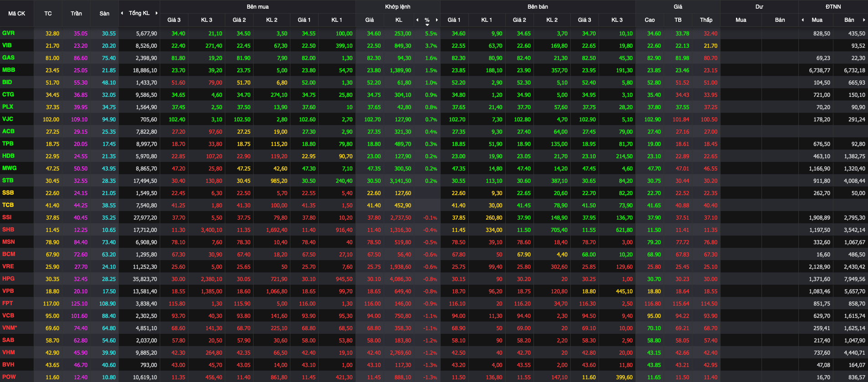Click the left arrow beside Tổng KL header
Viewport: 868px width, 382px height.
(x=122, y=13)
